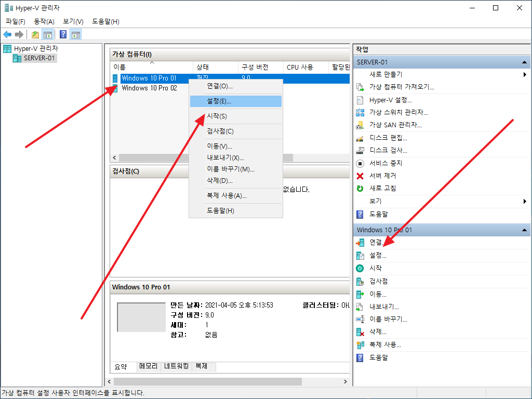Click the import virtual machine icon
532x399 pixels.
[360, 87]
